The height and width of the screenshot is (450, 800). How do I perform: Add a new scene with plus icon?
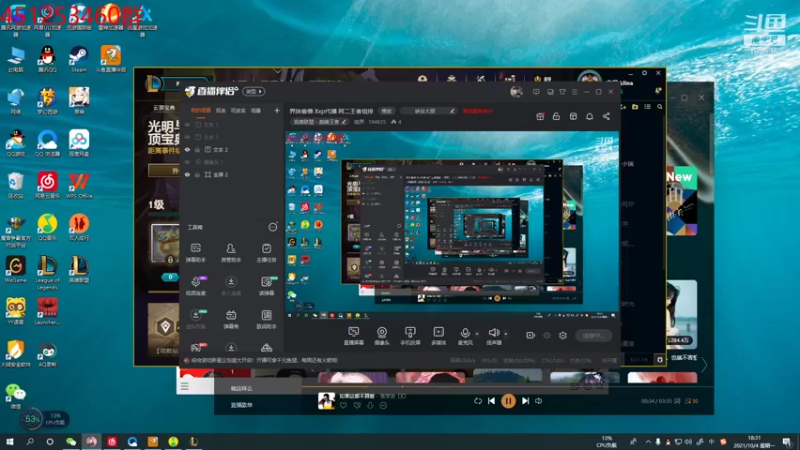click(277, 110)
